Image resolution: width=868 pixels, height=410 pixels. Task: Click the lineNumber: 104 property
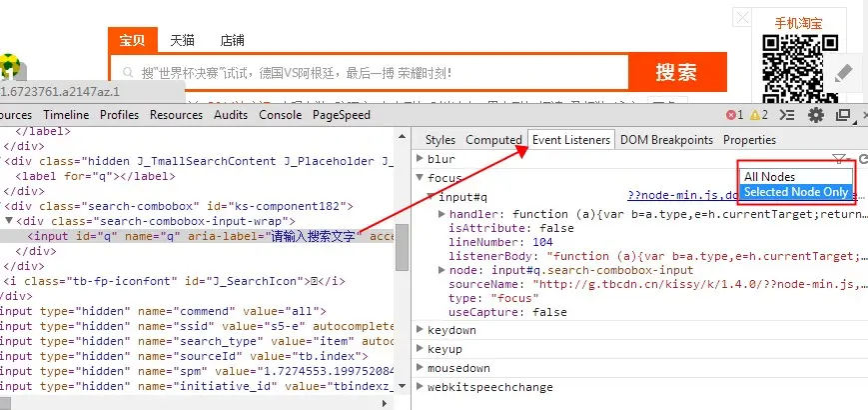tap(501, 242)
